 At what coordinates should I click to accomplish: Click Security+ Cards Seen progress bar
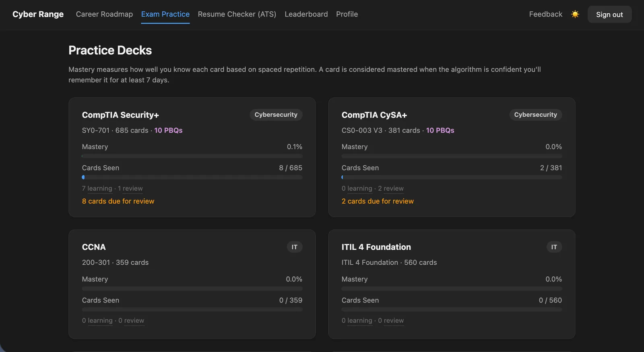point(192,177)
